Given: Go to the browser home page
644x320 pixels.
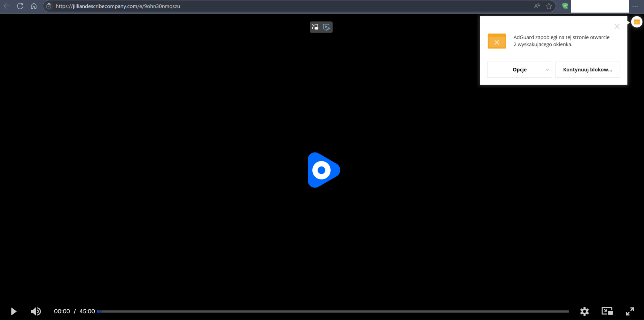Looking at the screenshot, I should [x=34, y=6].
